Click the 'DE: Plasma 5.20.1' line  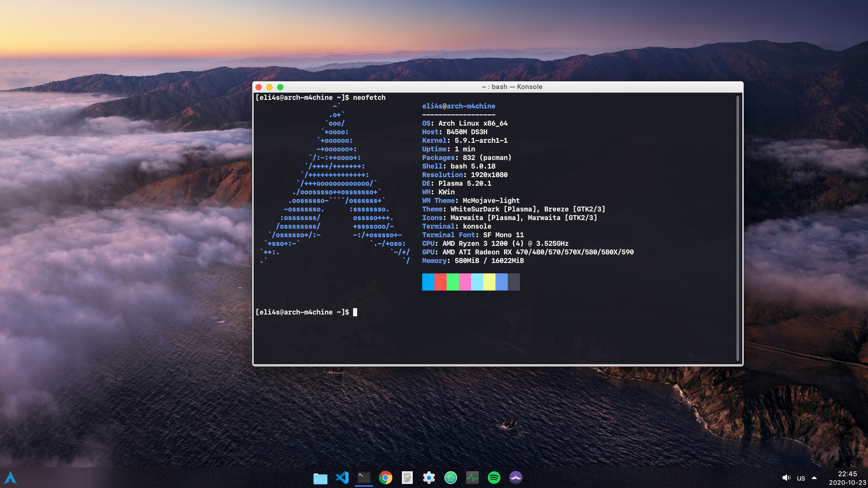click(x=457, y=183)
